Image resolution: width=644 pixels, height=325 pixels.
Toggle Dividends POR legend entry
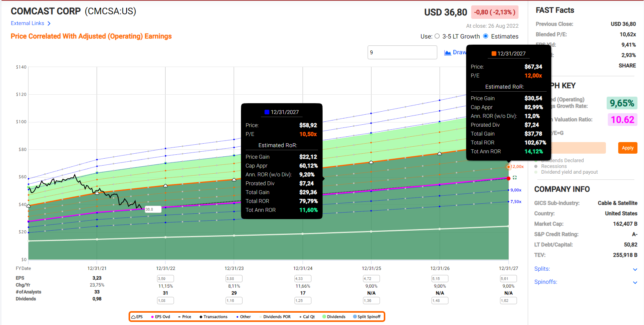(x=275, y=317)
